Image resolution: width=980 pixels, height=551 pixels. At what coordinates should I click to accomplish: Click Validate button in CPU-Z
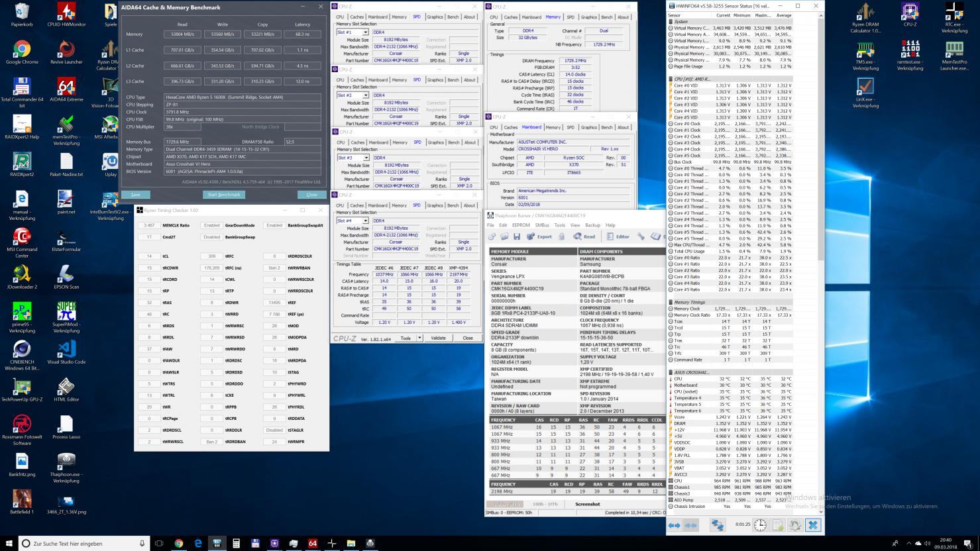point(439,338)
